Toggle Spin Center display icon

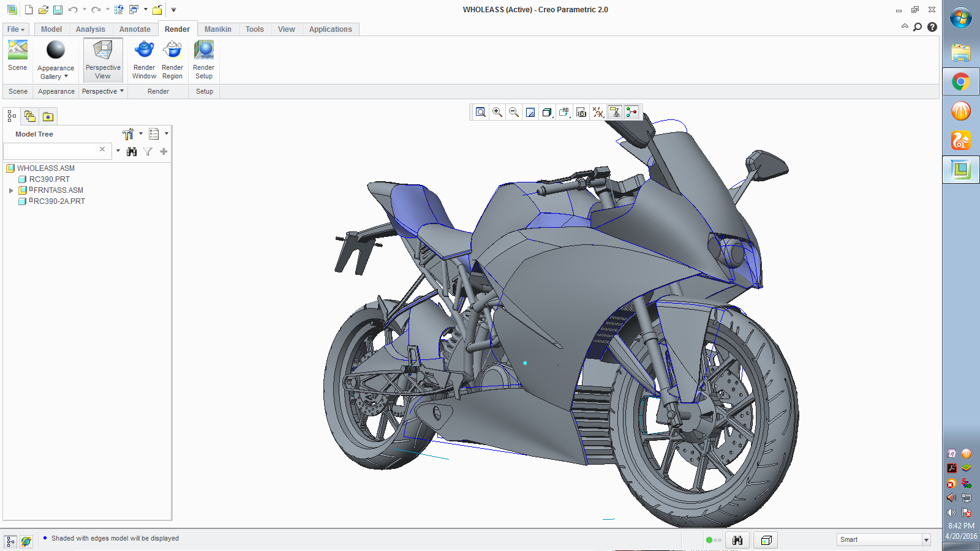631,112
